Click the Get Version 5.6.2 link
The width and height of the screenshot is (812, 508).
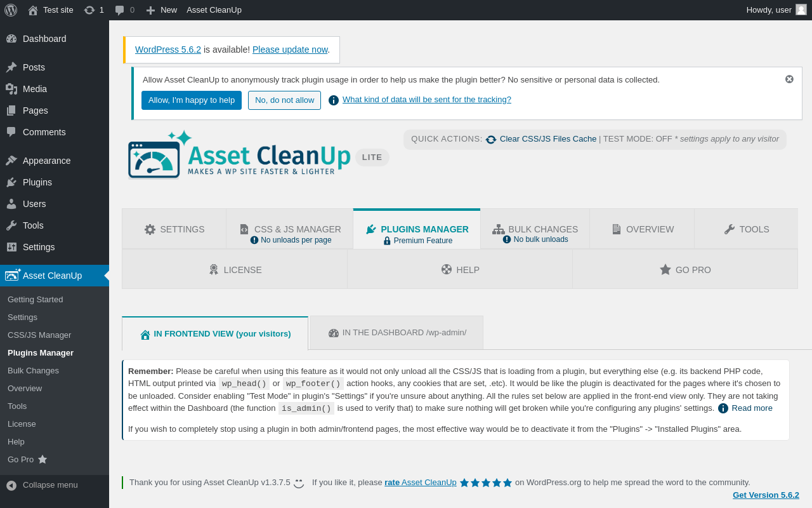coord(766,495)
